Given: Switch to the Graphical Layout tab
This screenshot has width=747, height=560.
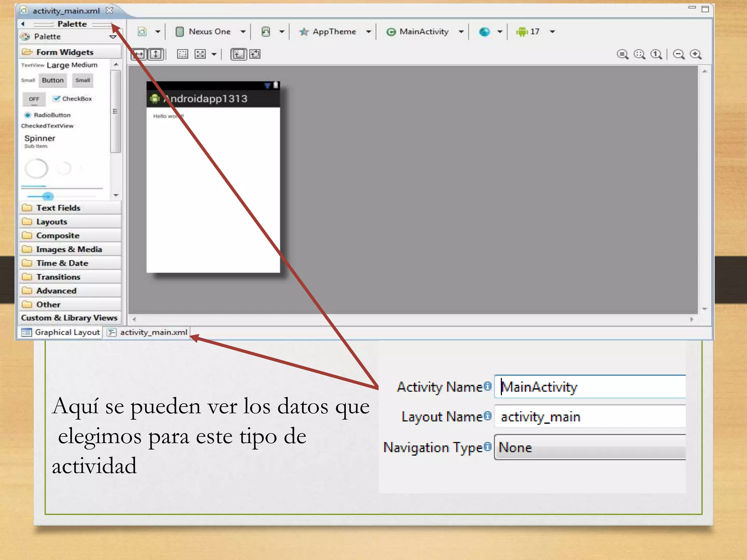Looking at the screenshot, I should coord(61,332).
